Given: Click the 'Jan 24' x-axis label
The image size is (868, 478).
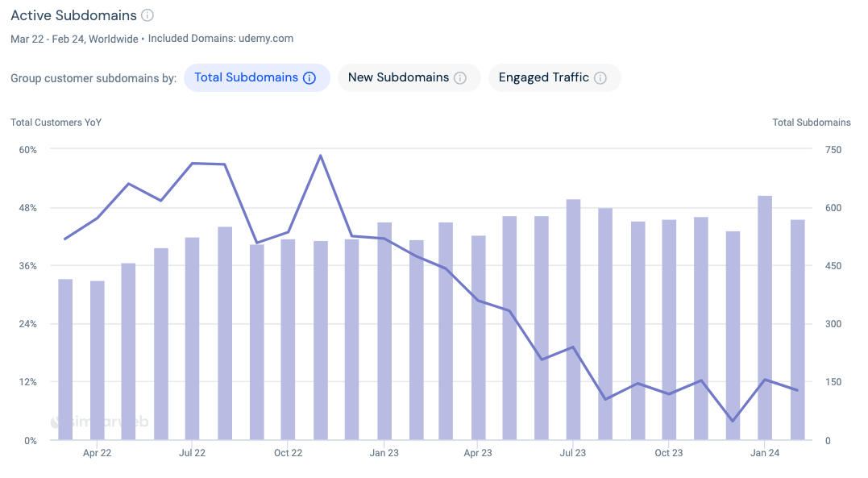Looking at the screenshot, I should 765,453.
